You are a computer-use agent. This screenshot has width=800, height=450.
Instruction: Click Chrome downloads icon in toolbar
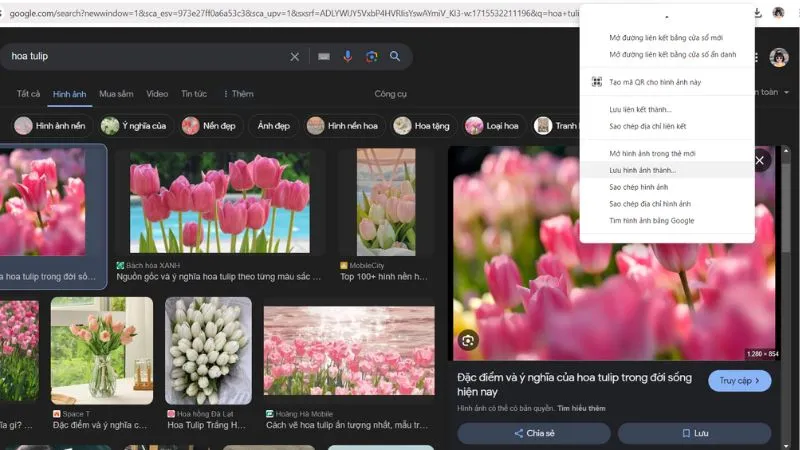coord(758,13)
